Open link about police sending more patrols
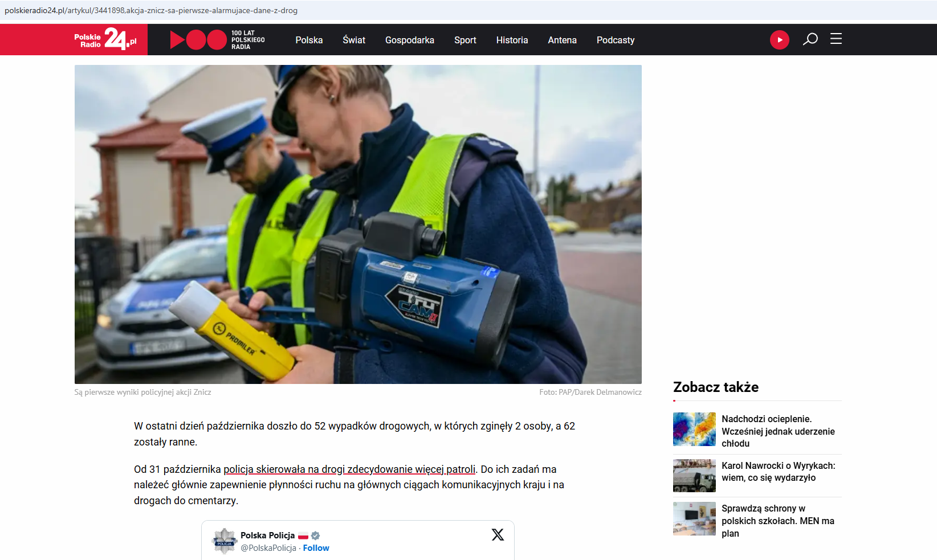The height and width of the screenshot is (560, 937). click(349, 469)
